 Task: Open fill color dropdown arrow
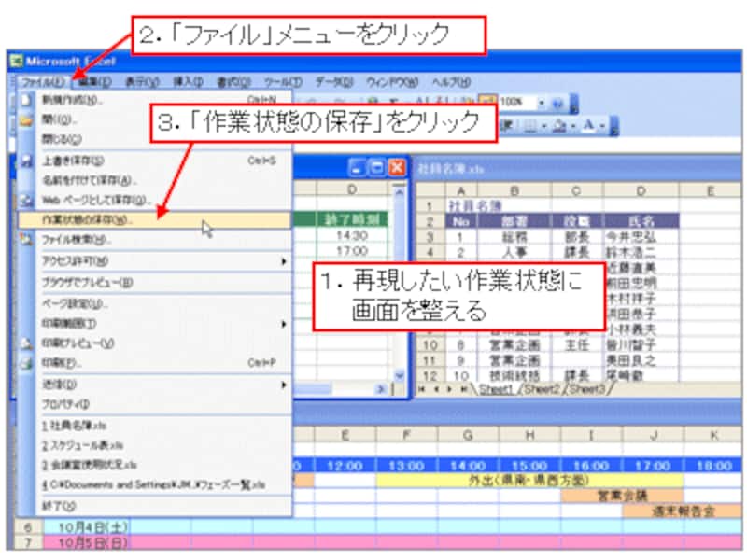tap(573, 126)
